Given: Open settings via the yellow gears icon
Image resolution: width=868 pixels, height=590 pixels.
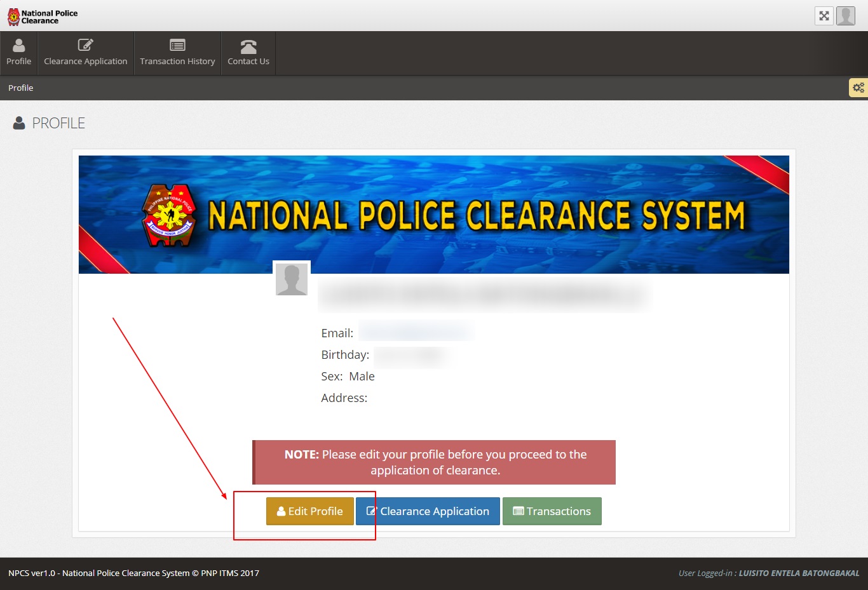Looking at the screenshot, I should coord(858,88).
